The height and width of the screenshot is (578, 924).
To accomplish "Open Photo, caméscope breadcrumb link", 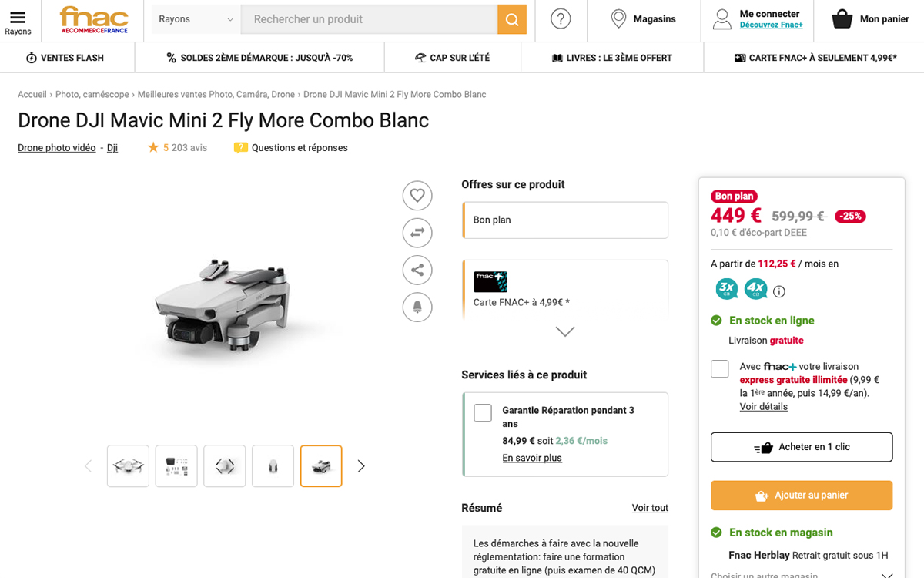I will tap(92, 94).
